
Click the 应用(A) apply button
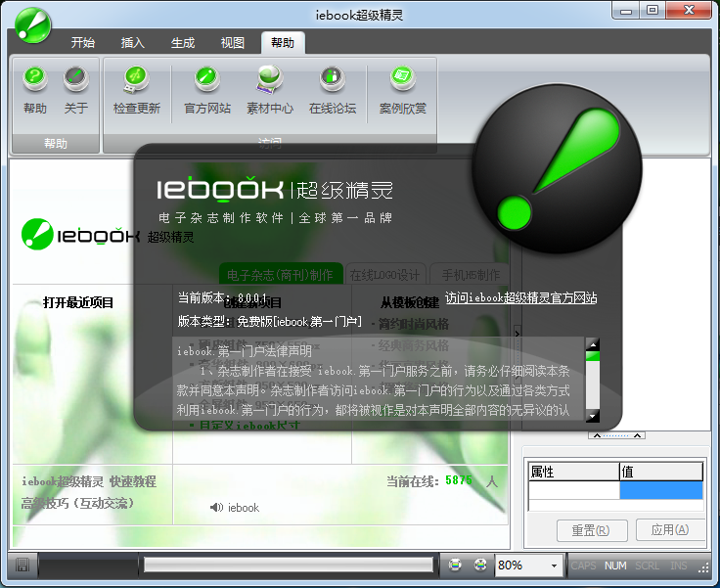click(x=670, y=530)
